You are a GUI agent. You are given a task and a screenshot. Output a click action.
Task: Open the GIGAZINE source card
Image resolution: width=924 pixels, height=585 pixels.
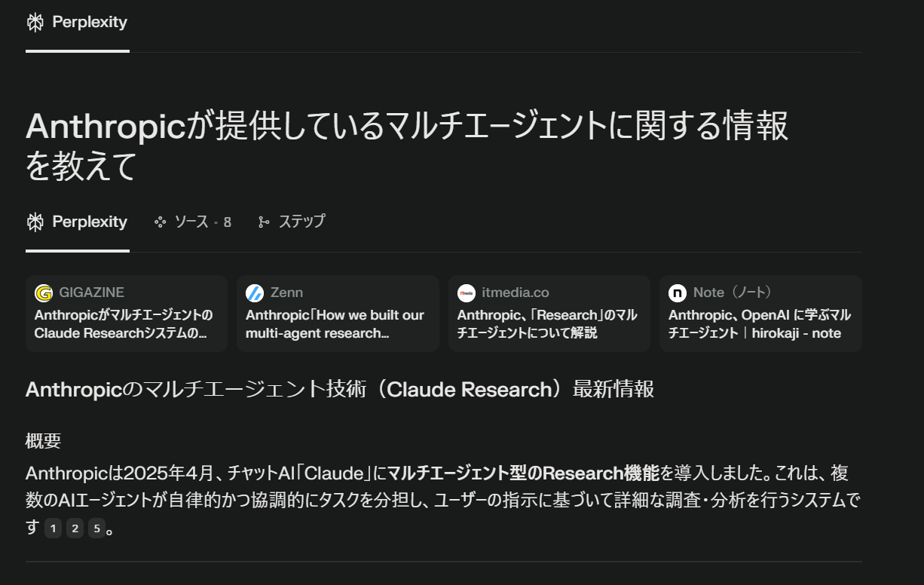click(127, 314)
